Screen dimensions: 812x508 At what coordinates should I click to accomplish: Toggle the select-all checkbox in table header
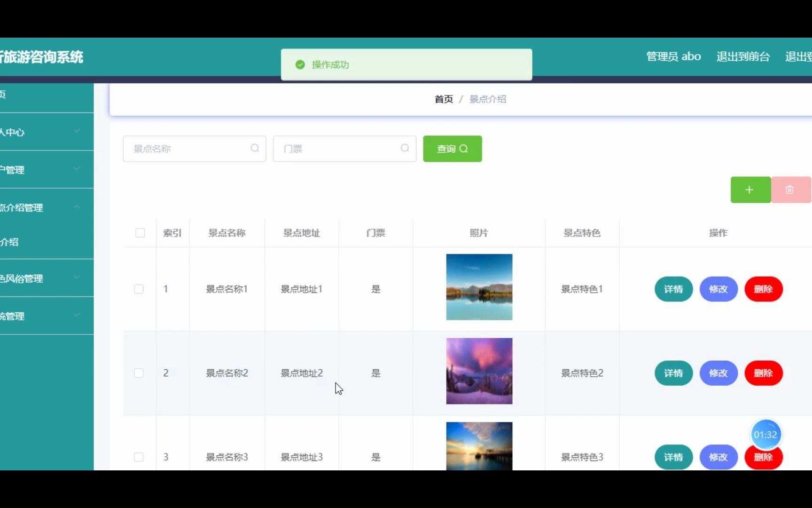pyautogui.click(x=140, y=233)
